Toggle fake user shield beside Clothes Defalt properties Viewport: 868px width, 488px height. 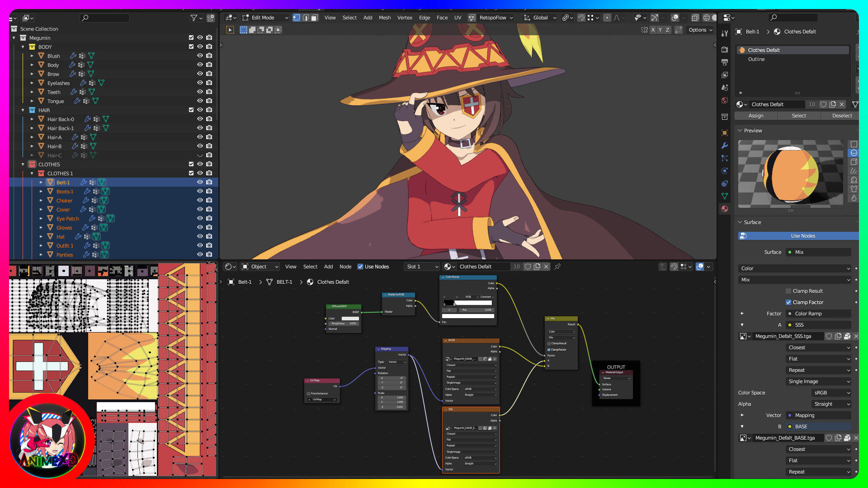click(824, 104)
